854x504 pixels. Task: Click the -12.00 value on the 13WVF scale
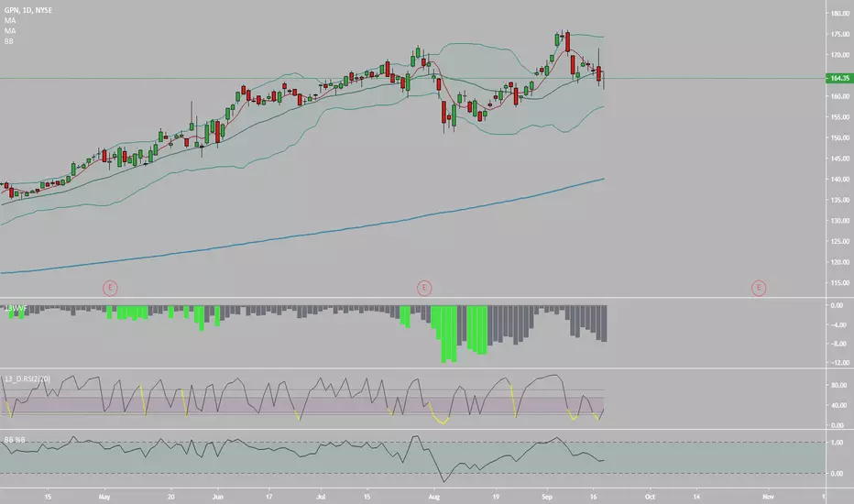[839, 363]
